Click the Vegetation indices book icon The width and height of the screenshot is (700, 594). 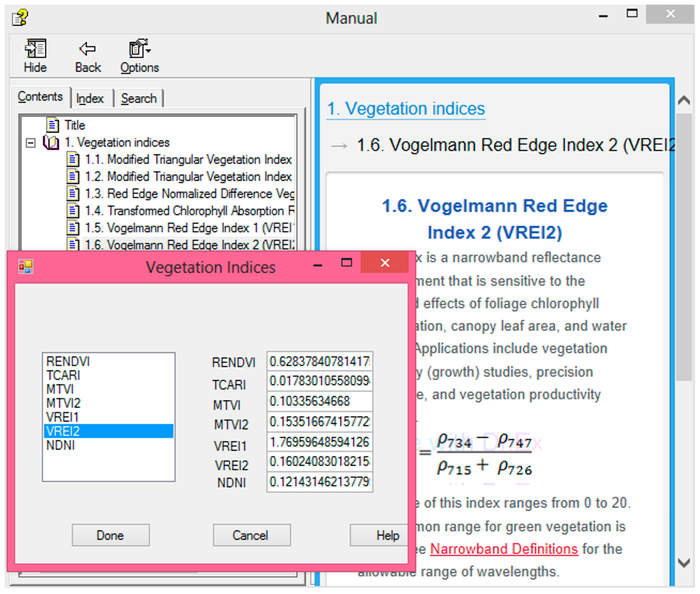coord(51,142)
